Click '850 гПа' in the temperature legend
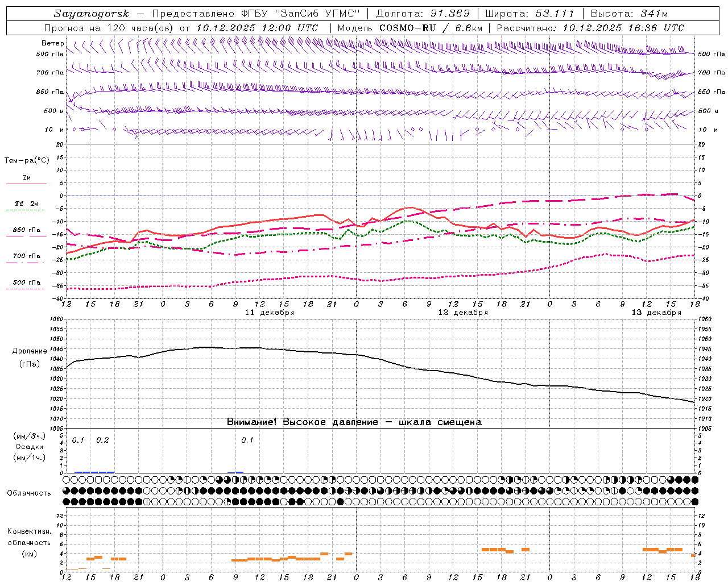This screenshot has width=728, height=582. [26, 230]
